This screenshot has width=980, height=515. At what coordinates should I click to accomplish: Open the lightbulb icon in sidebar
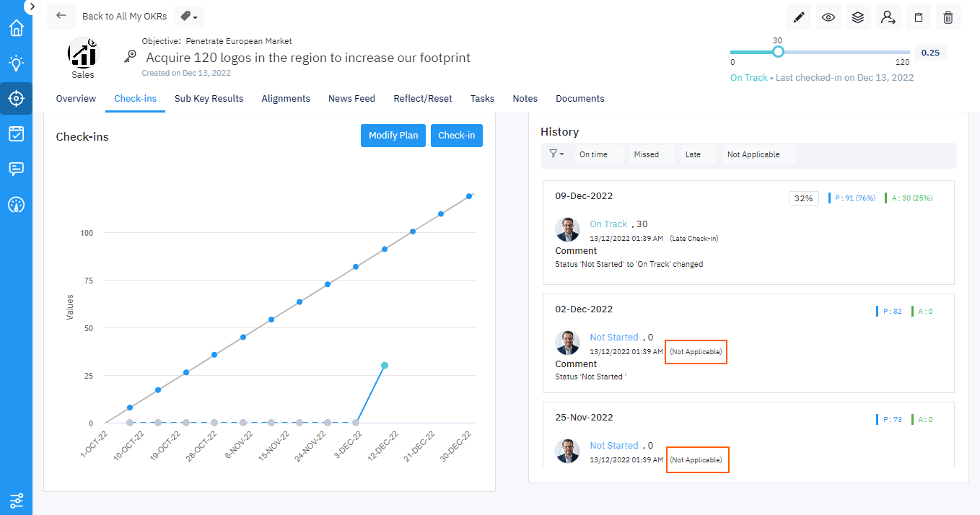pyautogui.click(x=16, y=63)
